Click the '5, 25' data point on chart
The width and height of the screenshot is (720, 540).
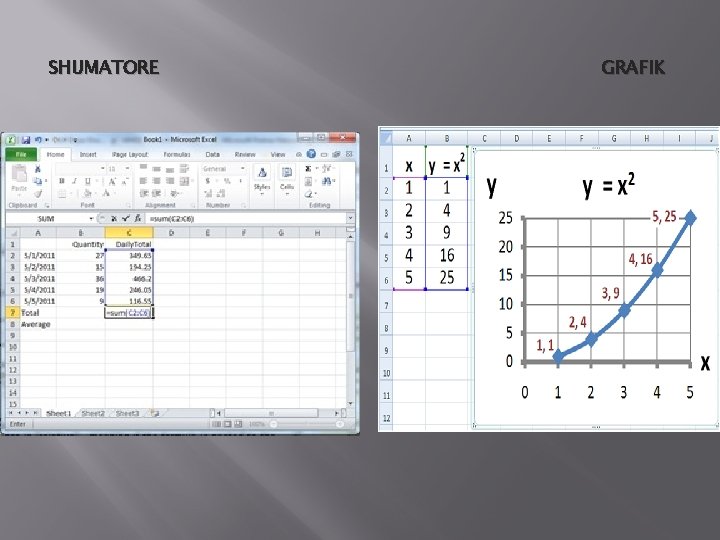(x=690, y=218)
